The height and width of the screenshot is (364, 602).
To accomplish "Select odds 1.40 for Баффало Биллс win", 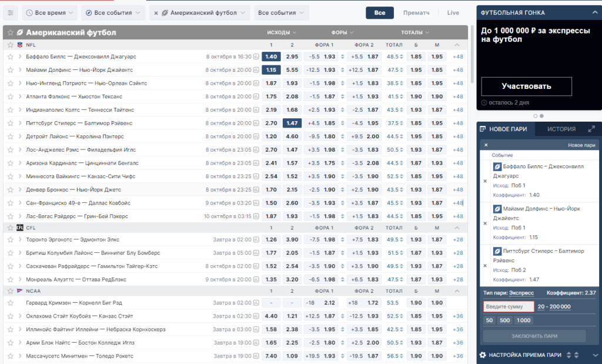I will coord(271,57).
